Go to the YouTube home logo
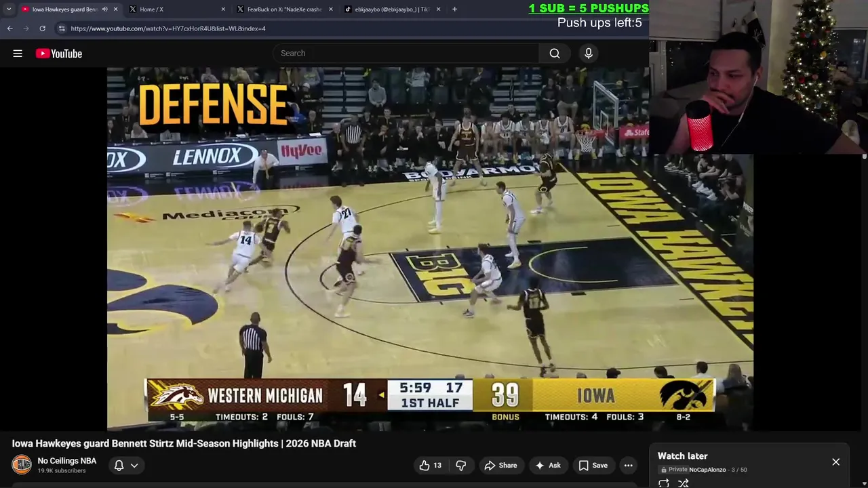 59,54
